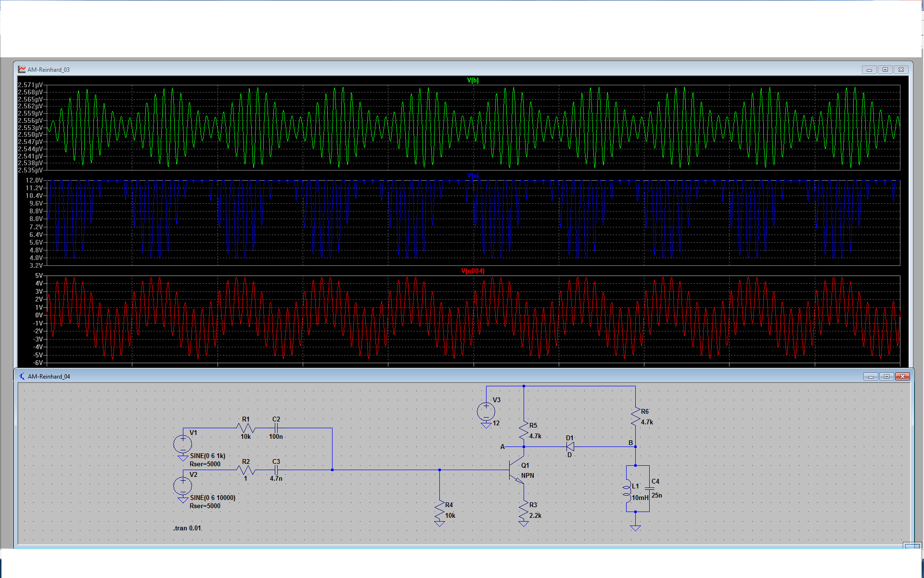Click ground symbol under R3

(524, 524)
